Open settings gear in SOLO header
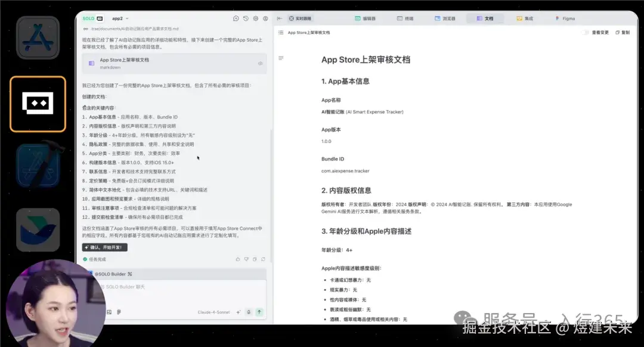The height and width of the screenshot is (347, 644). [255, 18]
